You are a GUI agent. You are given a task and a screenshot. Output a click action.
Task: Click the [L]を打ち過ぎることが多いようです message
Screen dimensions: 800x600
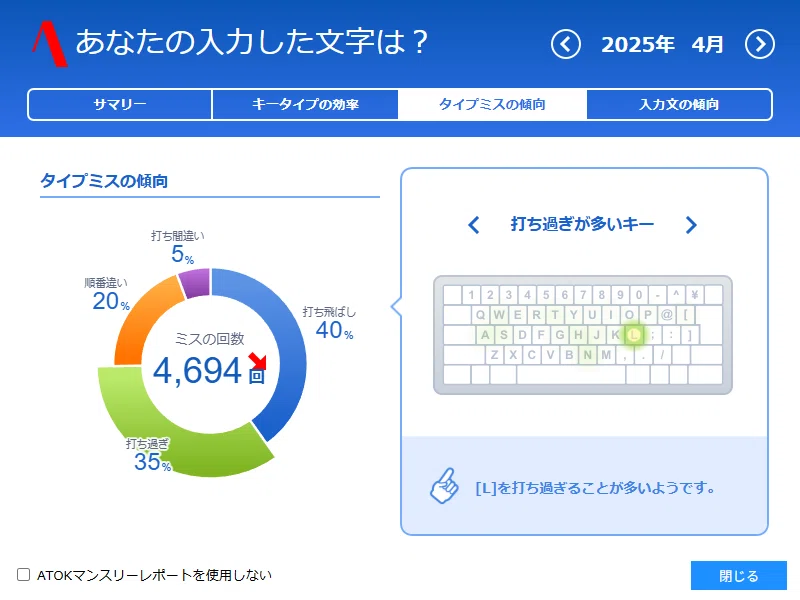point(595,488)
